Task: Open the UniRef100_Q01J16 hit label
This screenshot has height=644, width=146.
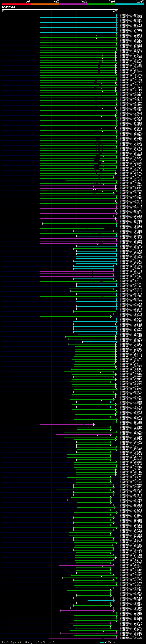Action: [131, 32]
